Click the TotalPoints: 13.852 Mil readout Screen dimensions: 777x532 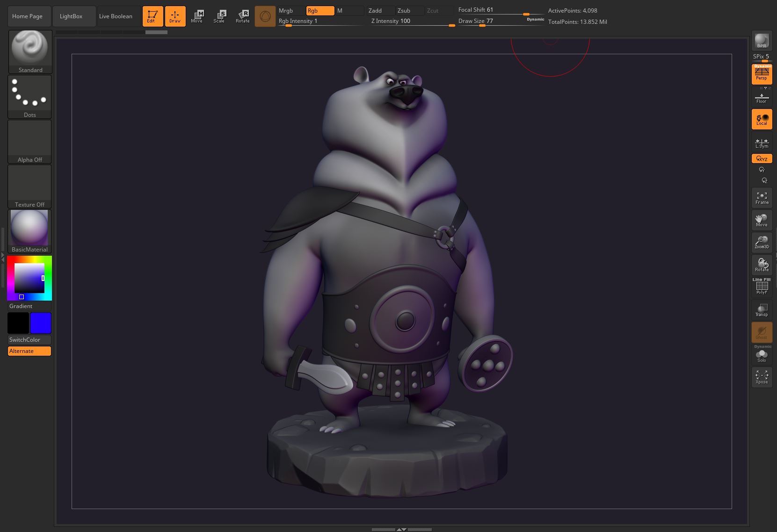(578, 22)
